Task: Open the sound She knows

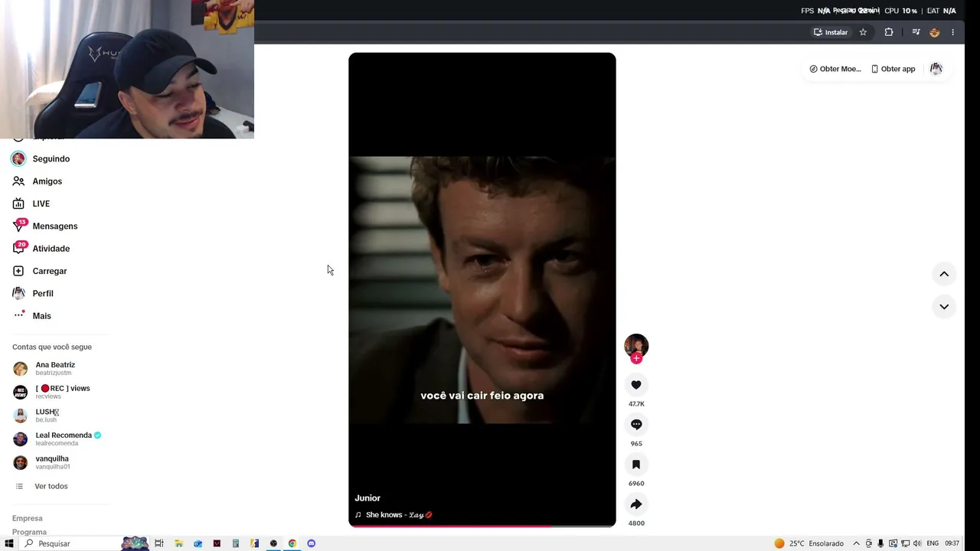Action: (x=394, y=515)
